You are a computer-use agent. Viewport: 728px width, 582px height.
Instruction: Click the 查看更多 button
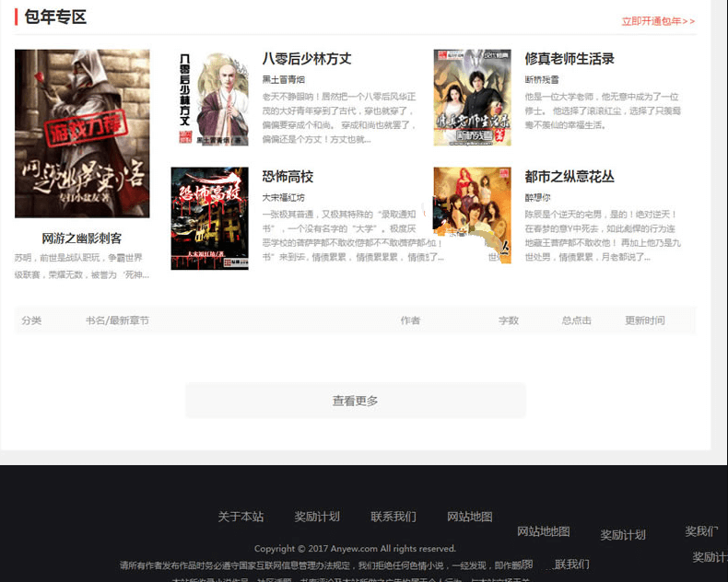click(x=356, y=401)
